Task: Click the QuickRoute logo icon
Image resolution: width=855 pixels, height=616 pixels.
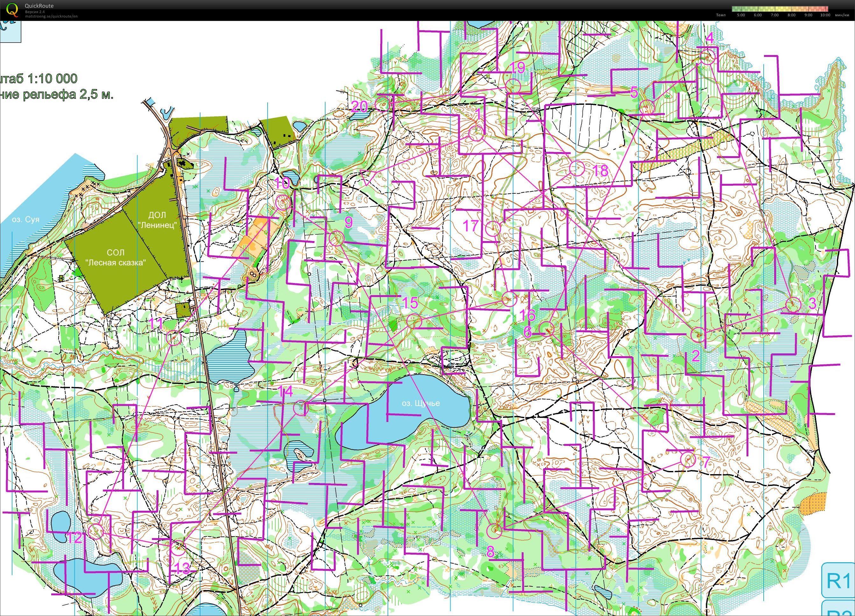Action: click(12, 10)
